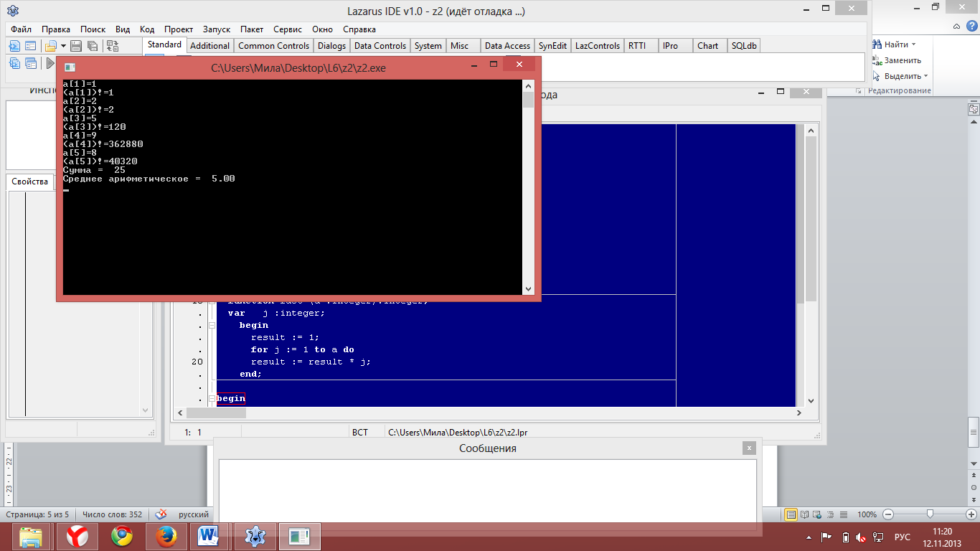Click the Open file folder icon in Lazarus
Screen dimensions: 980x551
[x=50, y=46]
